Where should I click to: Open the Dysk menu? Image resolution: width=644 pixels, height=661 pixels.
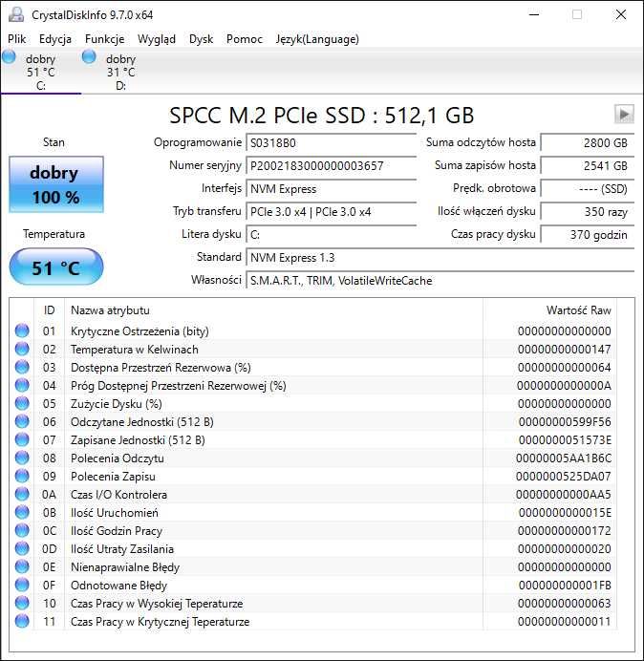pos(202,39)
